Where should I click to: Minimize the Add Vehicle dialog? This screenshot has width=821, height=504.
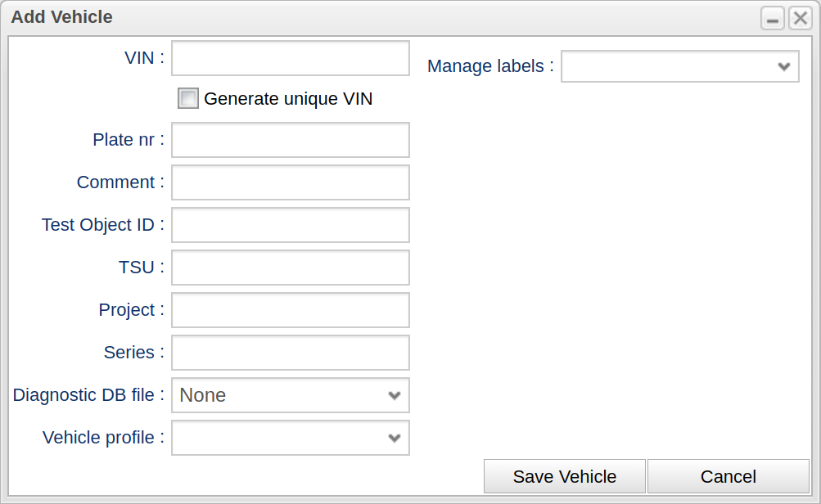coord(772,18)
